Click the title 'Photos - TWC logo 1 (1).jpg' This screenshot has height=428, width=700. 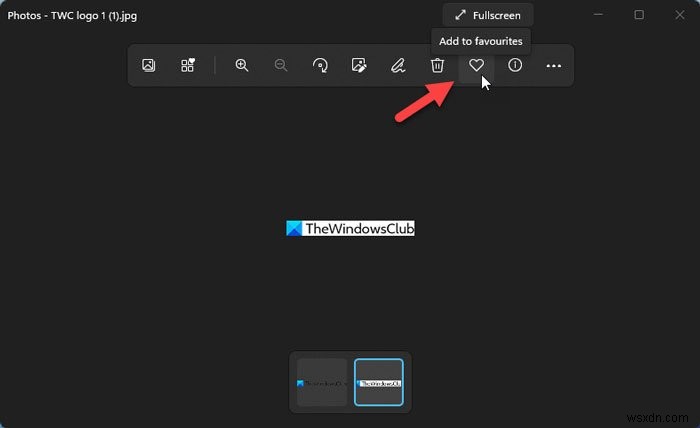coord(72,16)
